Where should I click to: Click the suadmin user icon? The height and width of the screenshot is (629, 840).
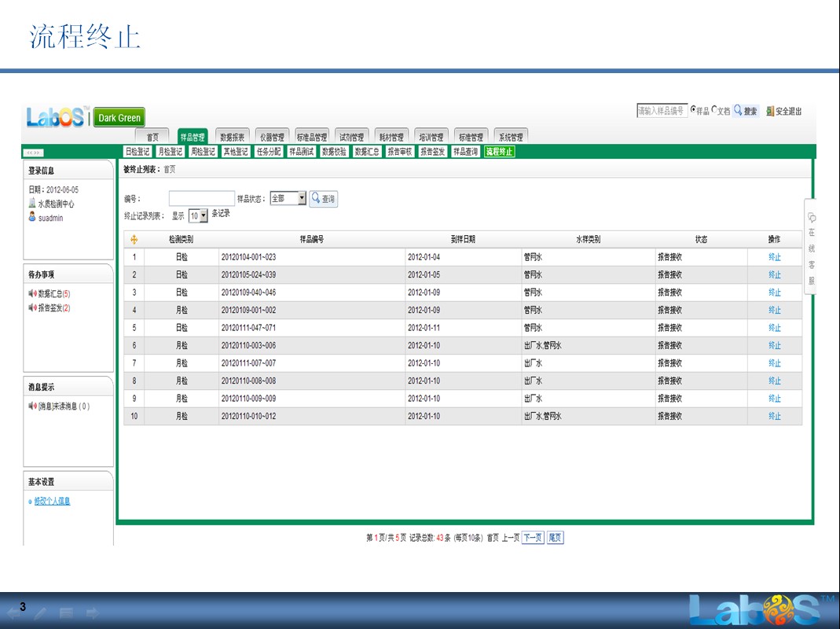(32, 218)
